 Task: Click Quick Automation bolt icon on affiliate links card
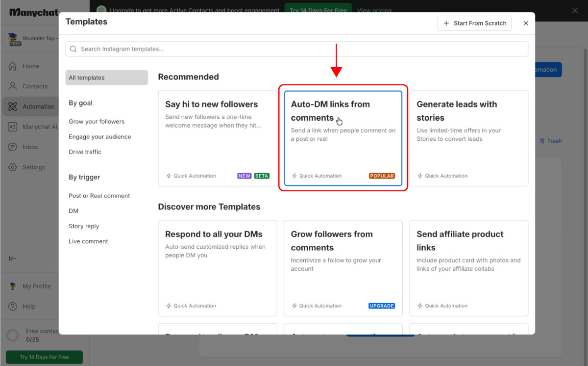(420, 306)
